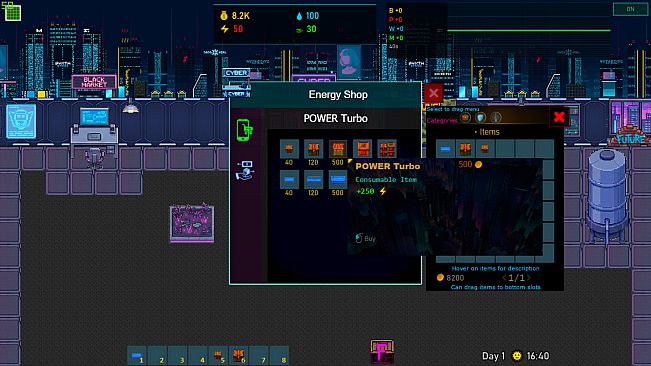The width and height of the screenshot is (651, 366).
Task: Select hotbar slot 6 power item
Action: tap(239, 356)
